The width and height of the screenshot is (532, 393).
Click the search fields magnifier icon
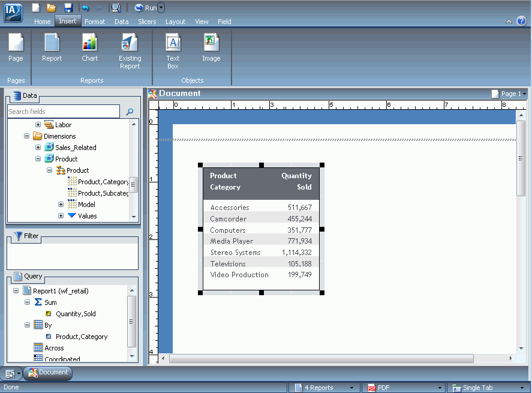click(x=130, y=112)
